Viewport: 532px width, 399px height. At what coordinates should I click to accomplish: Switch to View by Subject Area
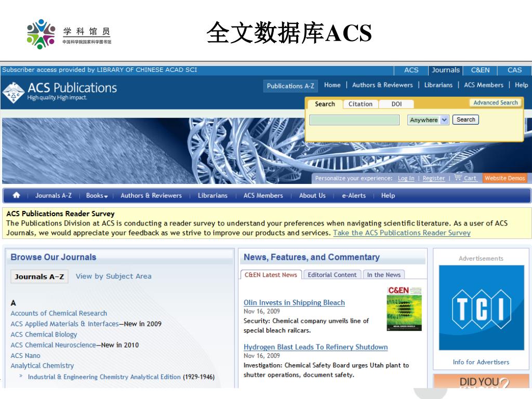(x=113, y=276)
